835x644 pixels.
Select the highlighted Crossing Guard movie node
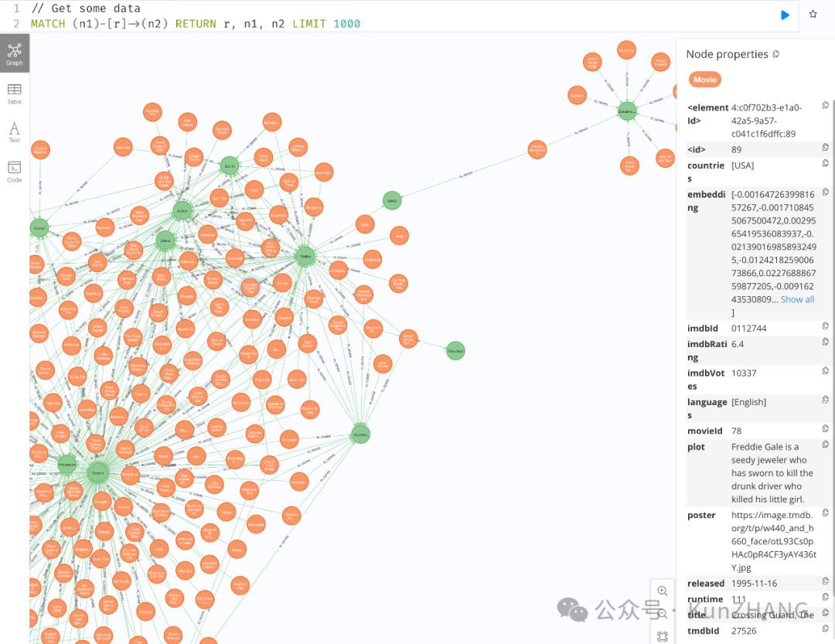pyautogui.click(x=250, y=288)
